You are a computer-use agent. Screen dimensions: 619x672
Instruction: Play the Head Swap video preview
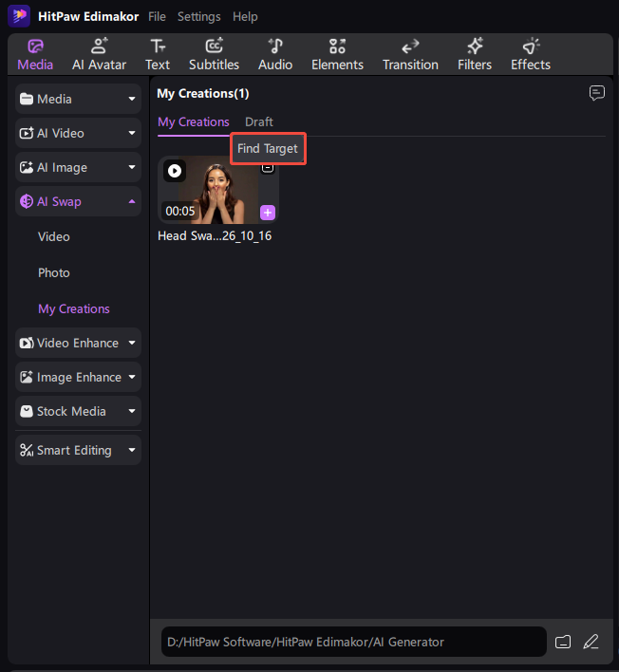(175, 171)
